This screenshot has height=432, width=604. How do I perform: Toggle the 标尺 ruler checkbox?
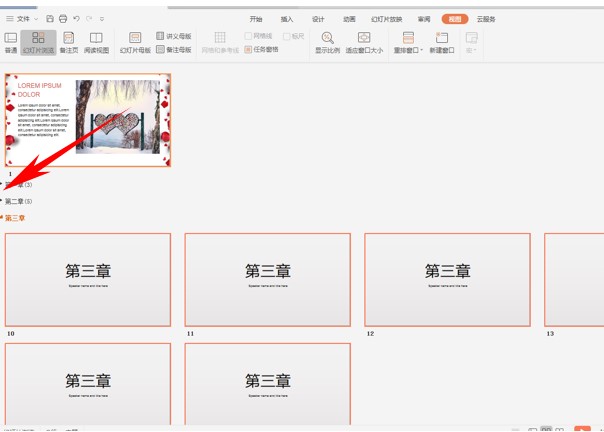click(286, 37)
